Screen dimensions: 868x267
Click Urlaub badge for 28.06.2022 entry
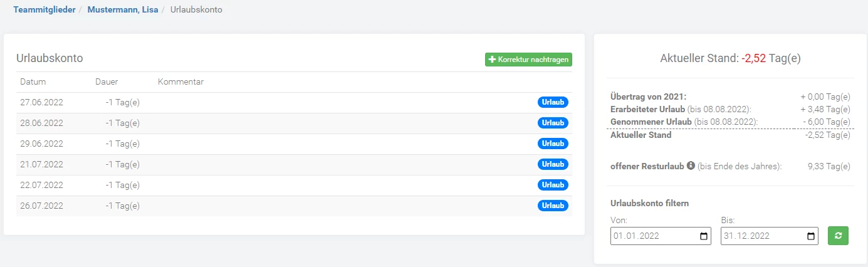(x=553, y=123)
